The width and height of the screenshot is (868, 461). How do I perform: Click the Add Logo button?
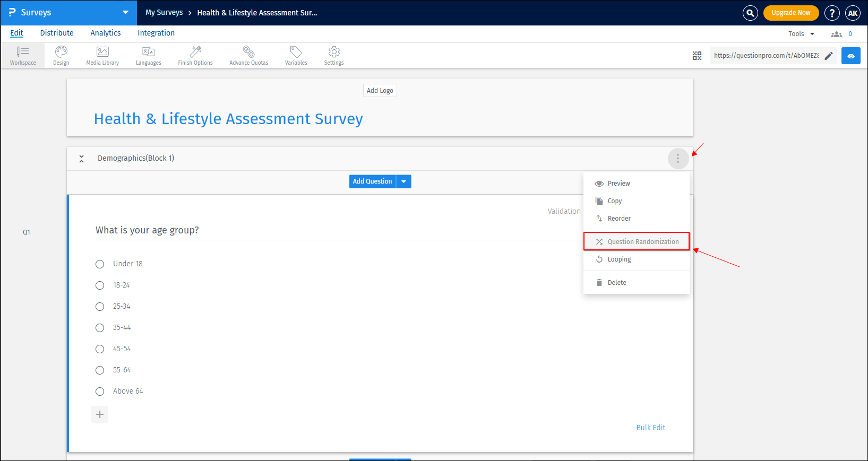pyautogui.click(x=380, y=91)
